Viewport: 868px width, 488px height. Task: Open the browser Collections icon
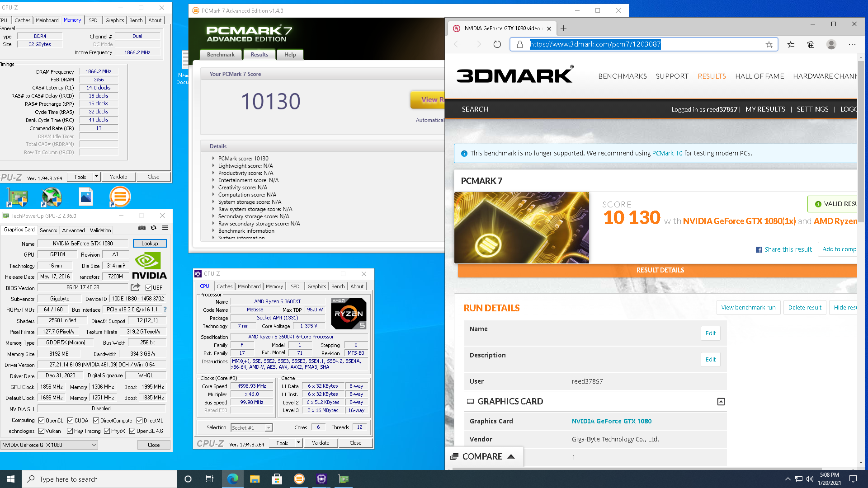pyautogui.click(x=811, y=44)
